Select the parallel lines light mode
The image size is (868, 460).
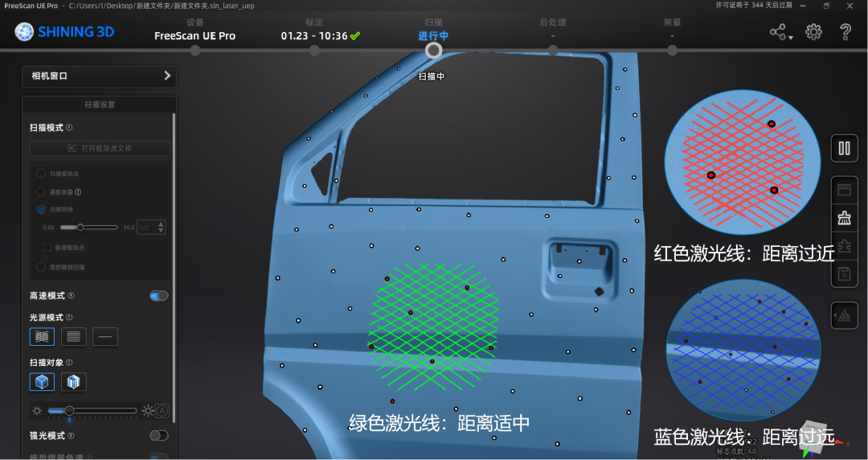[x=74, y=336]
